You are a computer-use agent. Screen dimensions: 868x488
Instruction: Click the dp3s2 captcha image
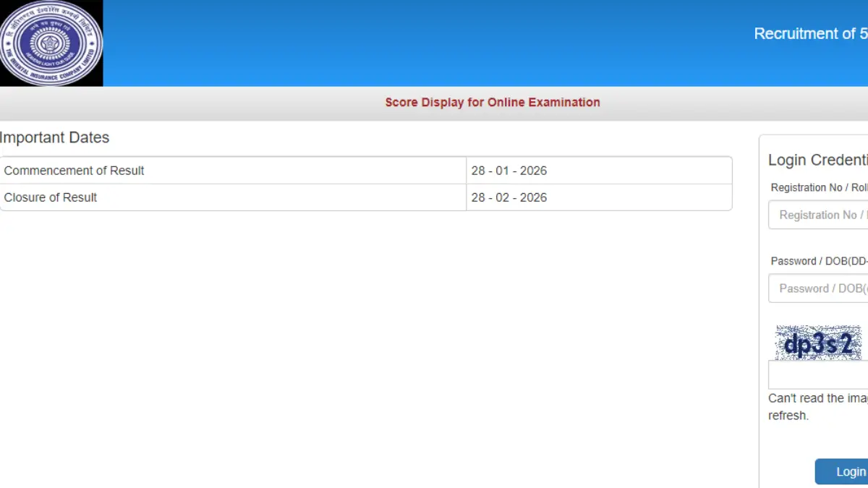pyautogui.click(x=818, y=343)
